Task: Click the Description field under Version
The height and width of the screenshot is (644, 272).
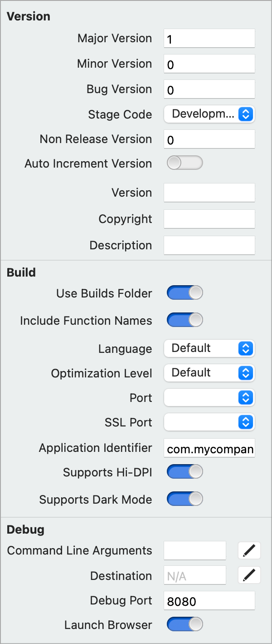Action: [x=209, y=245]
